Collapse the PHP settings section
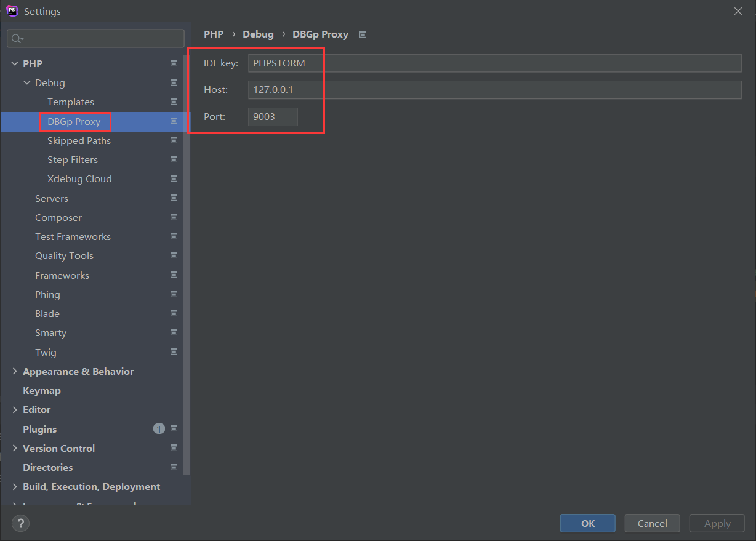The image size is (756, 541). tap(15, 63)
